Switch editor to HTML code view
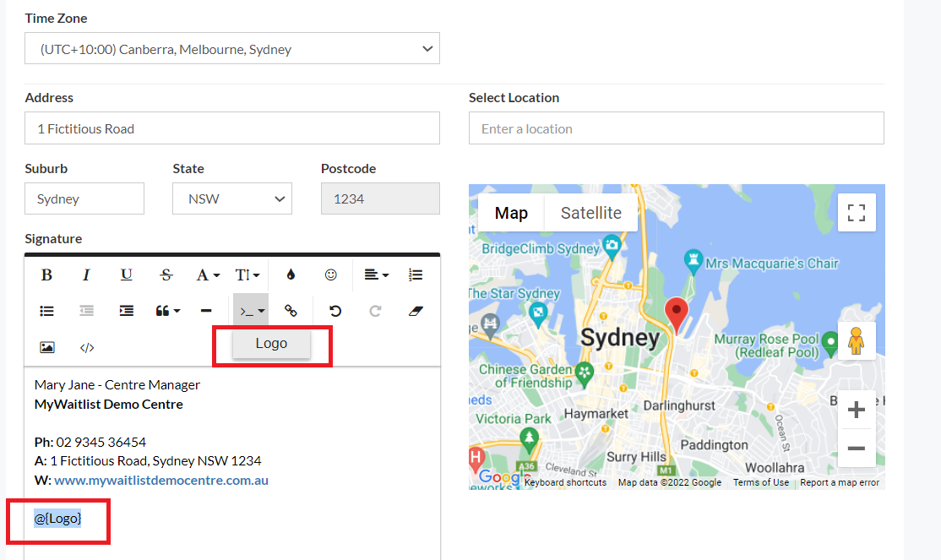The height and width of the screenshot is (560, 941). (87, 347)
